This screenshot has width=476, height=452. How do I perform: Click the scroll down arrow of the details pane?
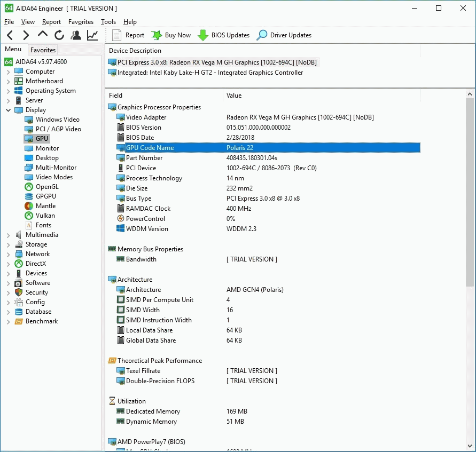coord(470,446)
